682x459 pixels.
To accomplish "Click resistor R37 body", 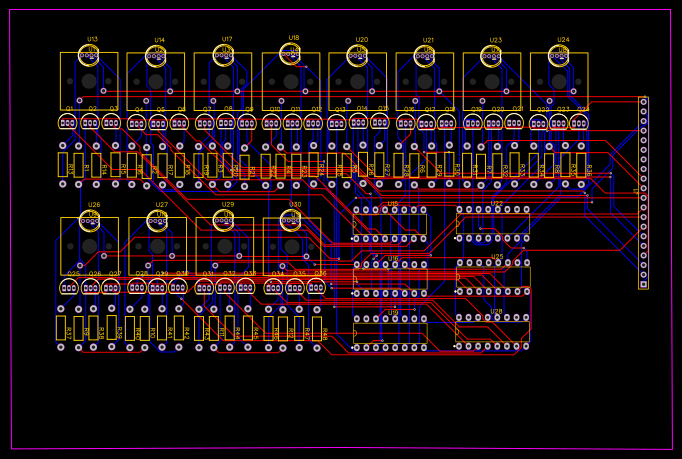I will (x=61, y=328).
